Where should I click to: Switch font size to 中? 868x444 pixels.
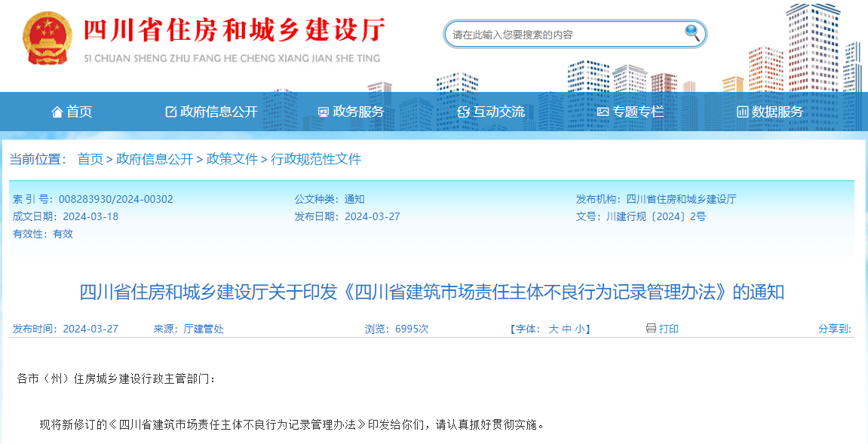tap(569, 329)
